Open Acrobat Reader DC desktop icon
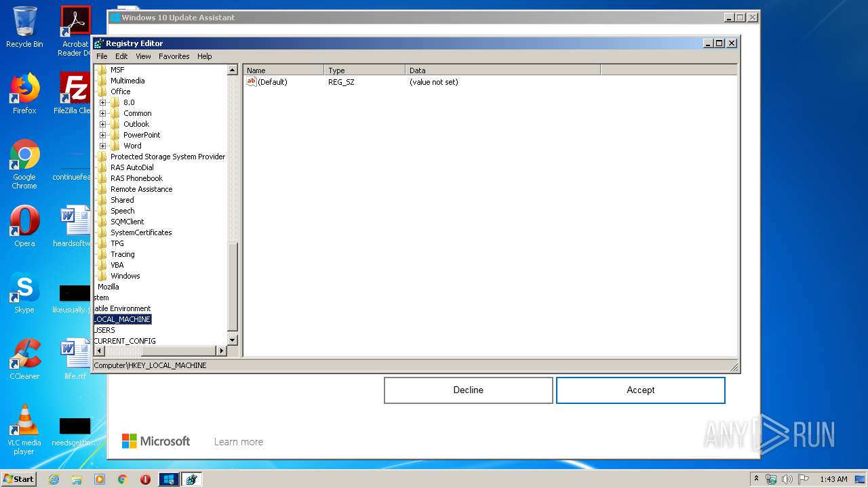 point(75,30)
